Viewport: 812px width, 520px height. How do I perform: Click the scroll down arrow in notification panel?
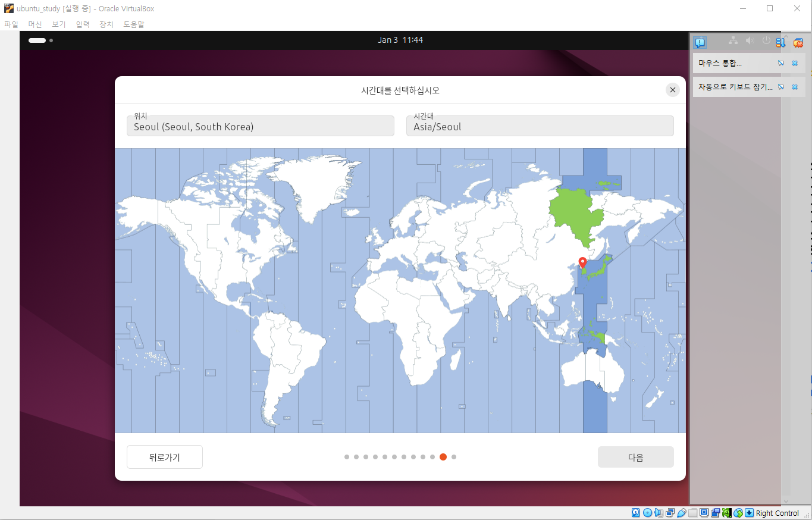pos(786,502)
